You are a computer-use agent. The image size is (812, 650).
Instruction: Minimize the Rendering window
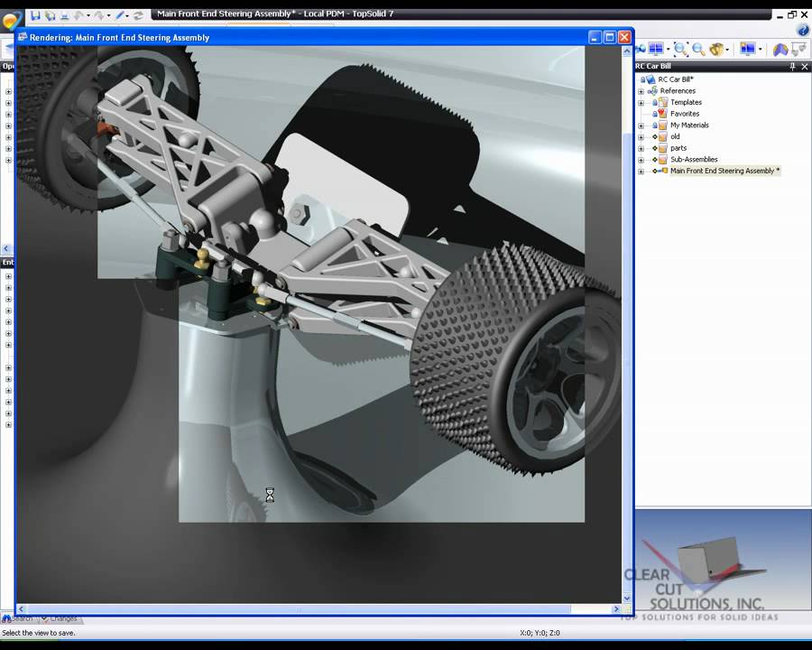click(595, 37)
